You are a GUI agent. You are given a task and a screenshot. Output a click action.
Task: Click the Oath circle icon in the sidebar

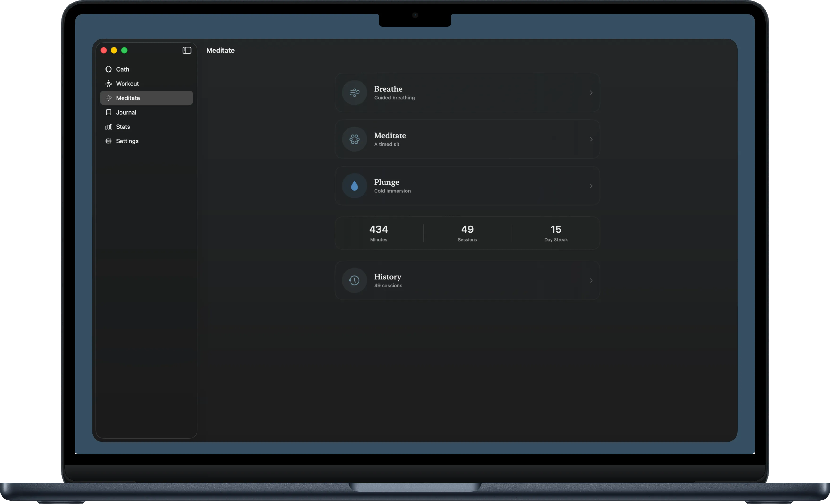[x=108, y=69]
